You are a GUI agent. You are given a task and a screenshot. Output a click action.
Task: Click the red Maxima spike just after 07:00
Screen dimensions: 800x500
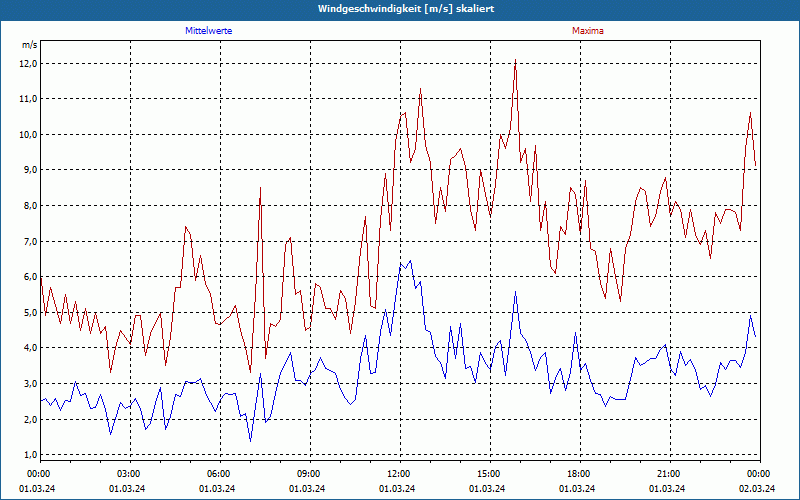click(261, 188)
